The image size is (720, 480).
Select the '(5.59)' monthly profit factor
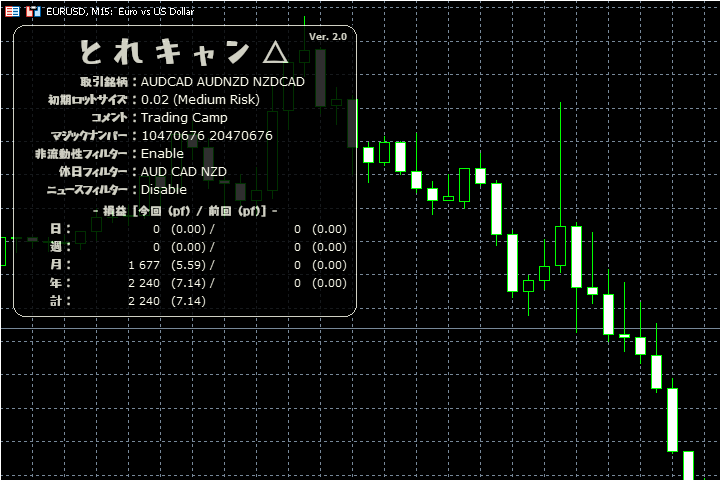[x=188, y=265]
